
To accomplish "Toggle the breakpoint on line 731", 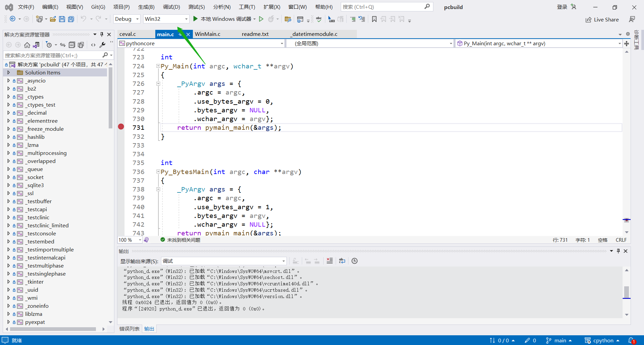I will [121, 127].
